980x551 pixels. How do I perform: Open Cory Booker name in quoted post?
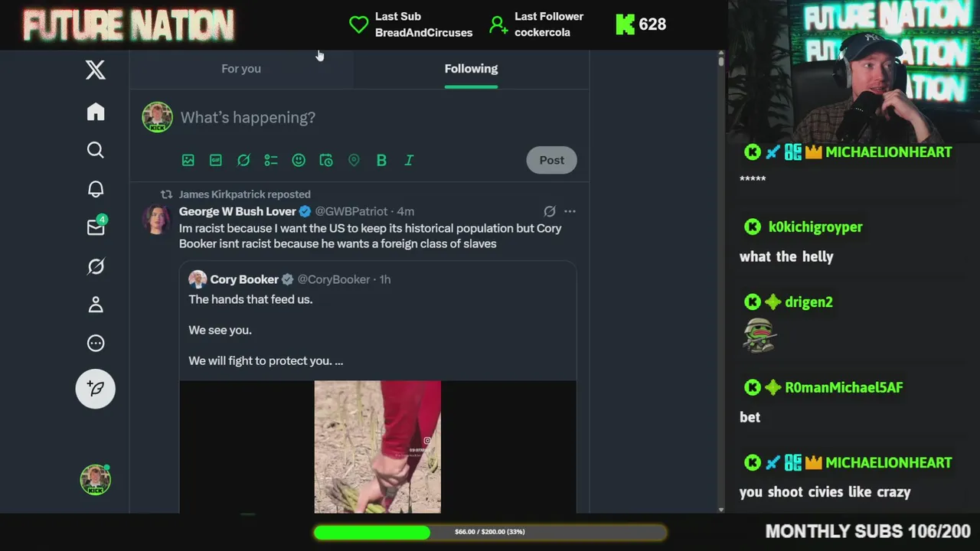pyautogui.click(x=244, y=279)
